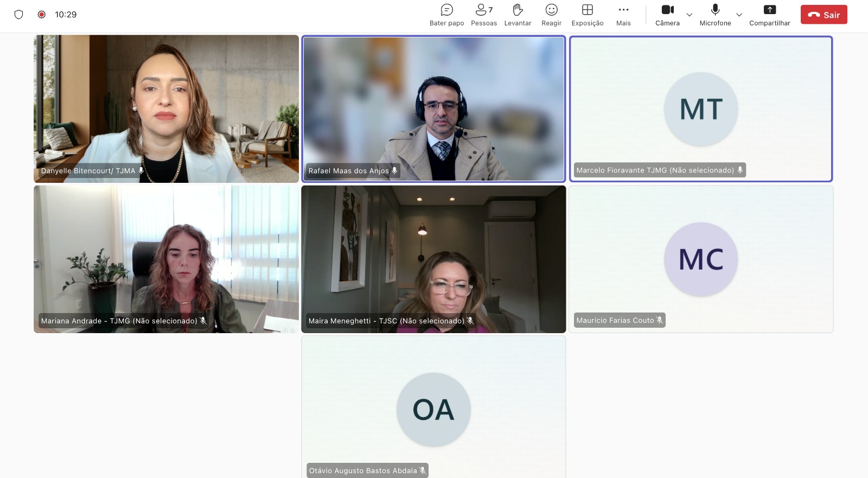Click the OA avatar of Otávio Augusto

coord(433,410)
